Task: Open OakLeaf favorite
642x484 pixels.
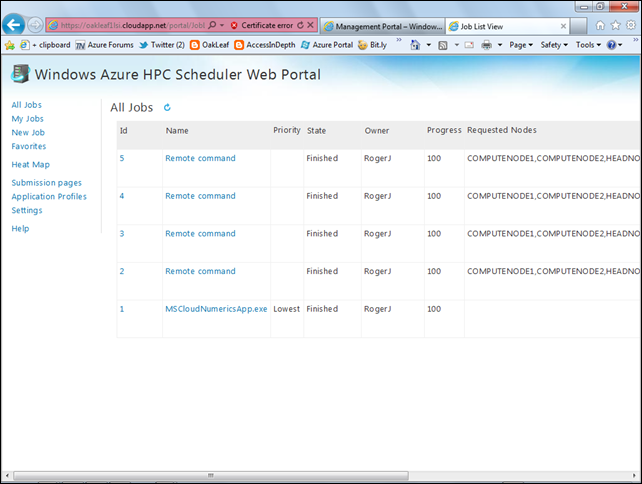Action: point(210,45)
